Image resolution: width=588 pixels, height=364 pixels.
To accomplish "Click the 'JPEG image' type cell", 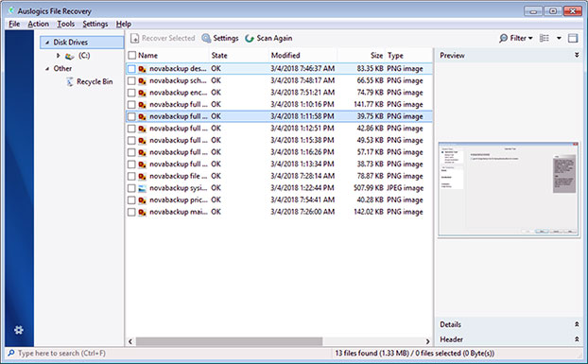I will (x=405, y=188).
